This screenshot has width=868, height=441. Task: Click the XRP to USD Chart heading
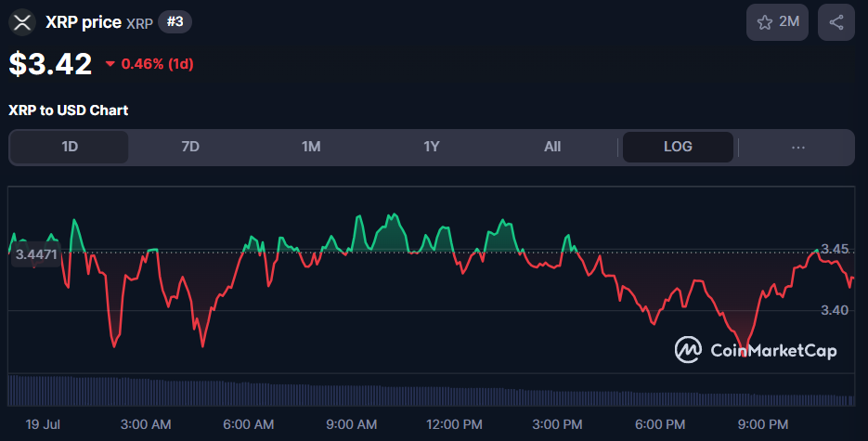click(69, 110)
